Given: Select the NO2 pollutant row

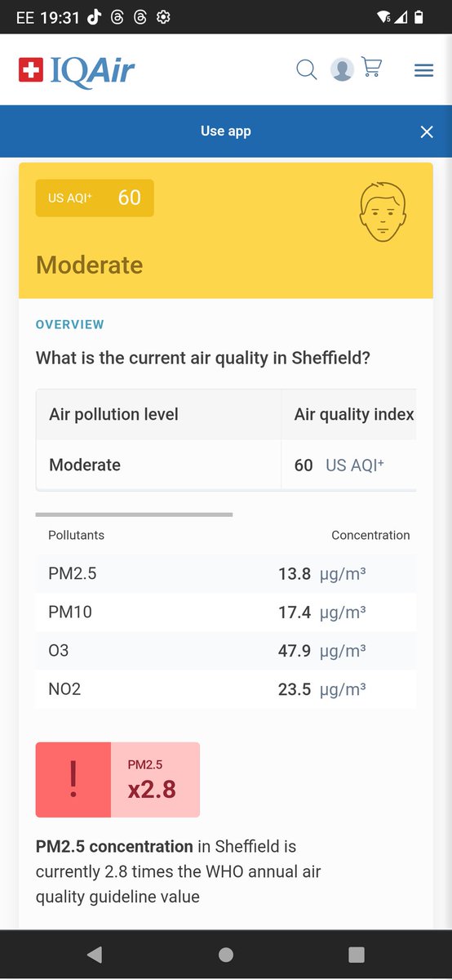Looking at the screenshot, I should click(x=226, y=689).
